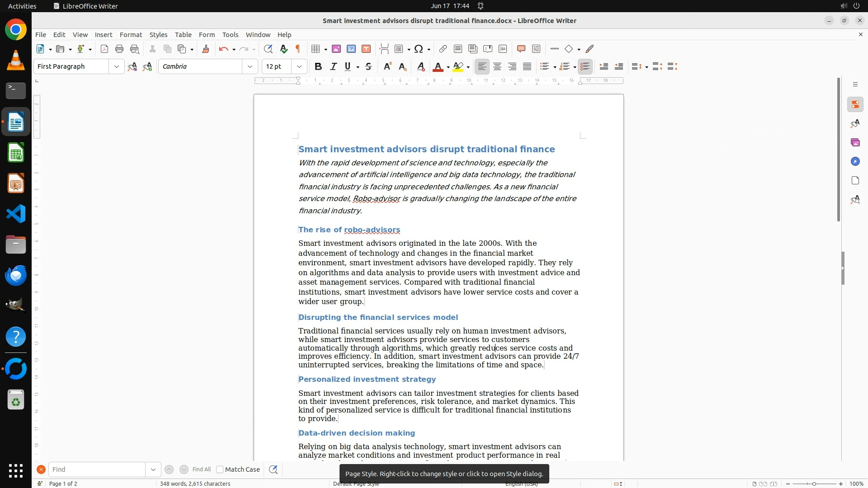Click the zoom slider in status bar

[x=814, y=484]
